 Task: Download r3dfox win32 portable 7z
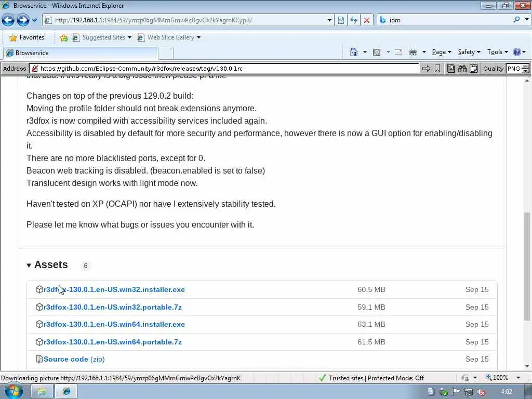coord(113,307)
